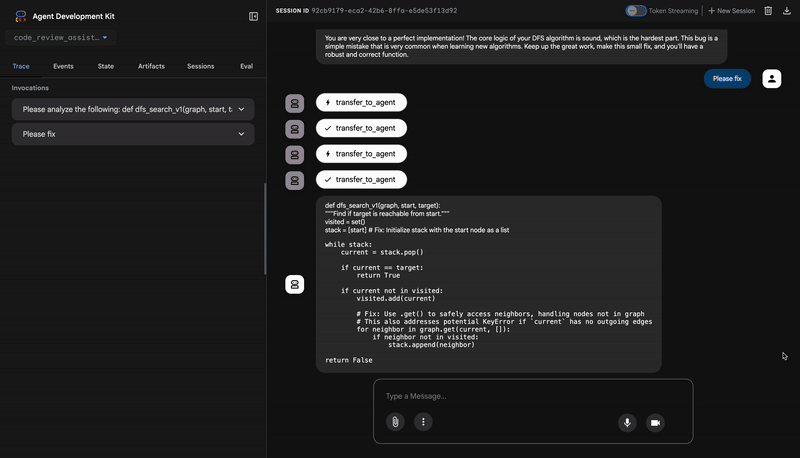Expand the "Please fix" invocation row
The height and width of the screenshot is (458, 800).
(x=133, y=134)
